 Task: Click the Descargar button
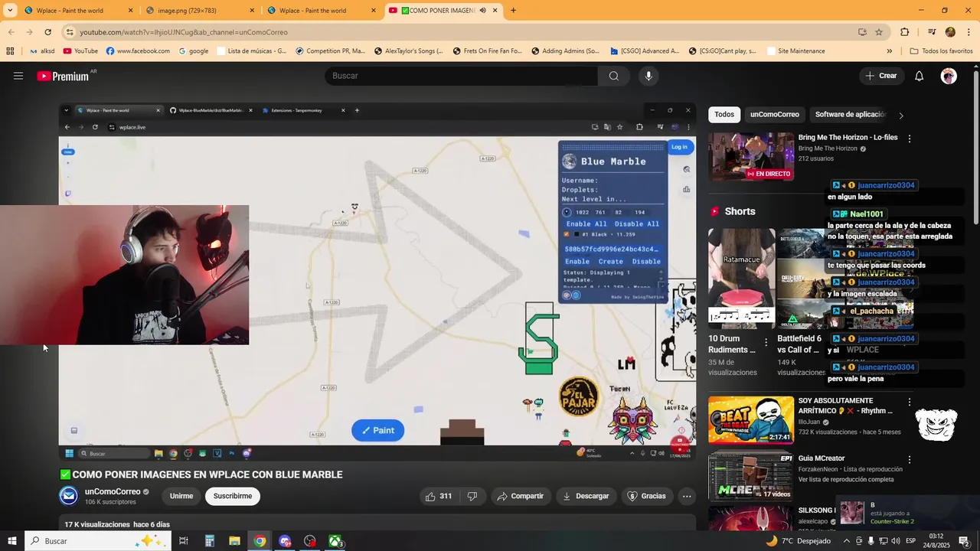click(586, 496)
